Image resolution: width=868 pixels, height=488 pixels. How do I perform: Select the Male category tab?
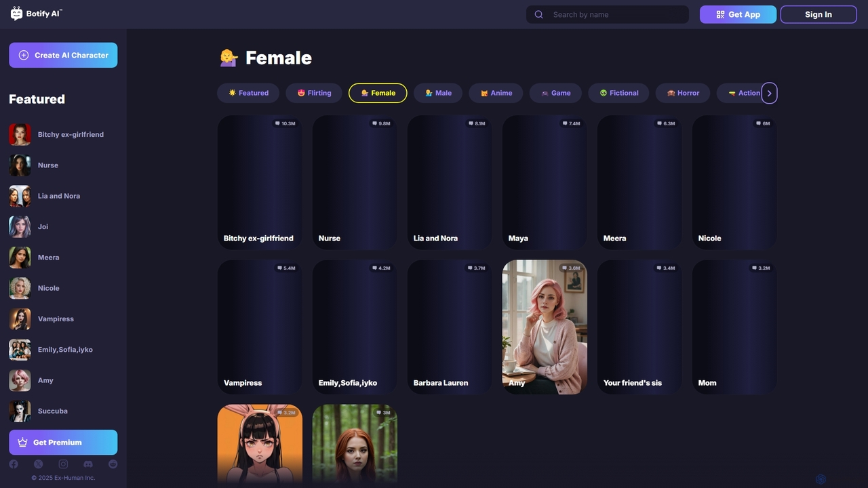(438, 93)
